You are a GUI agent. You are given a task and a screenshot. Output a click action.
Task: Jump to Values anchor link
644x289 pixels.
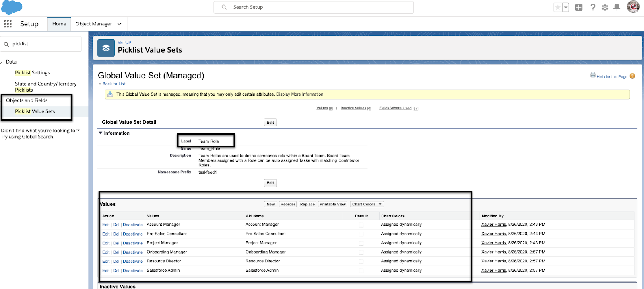322,108
